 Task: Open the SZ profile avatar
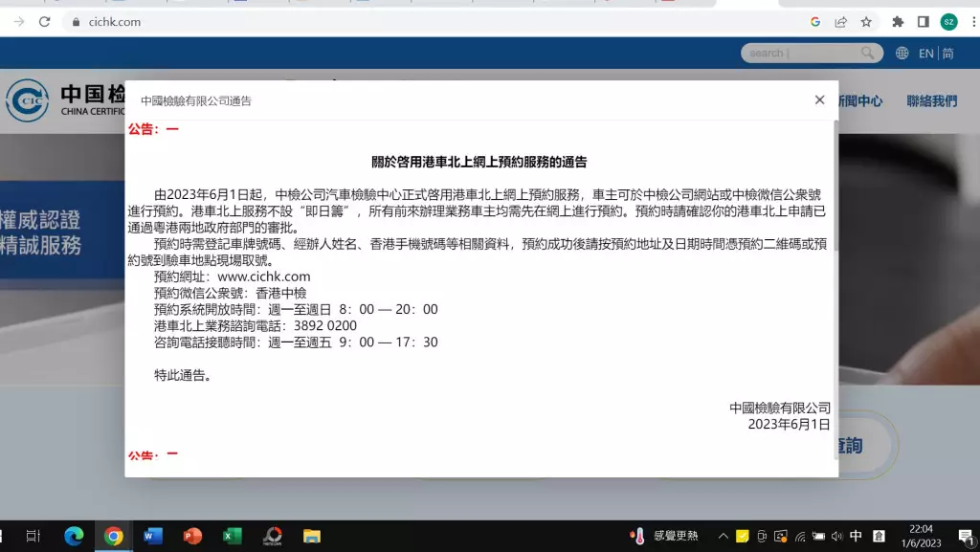pos(948,22)
